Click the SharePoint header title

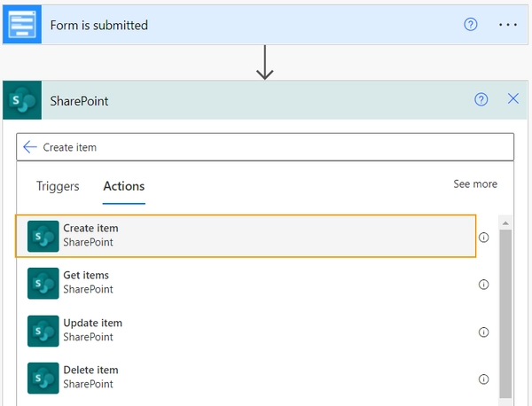pyautogui.click(x=79, y=101)
